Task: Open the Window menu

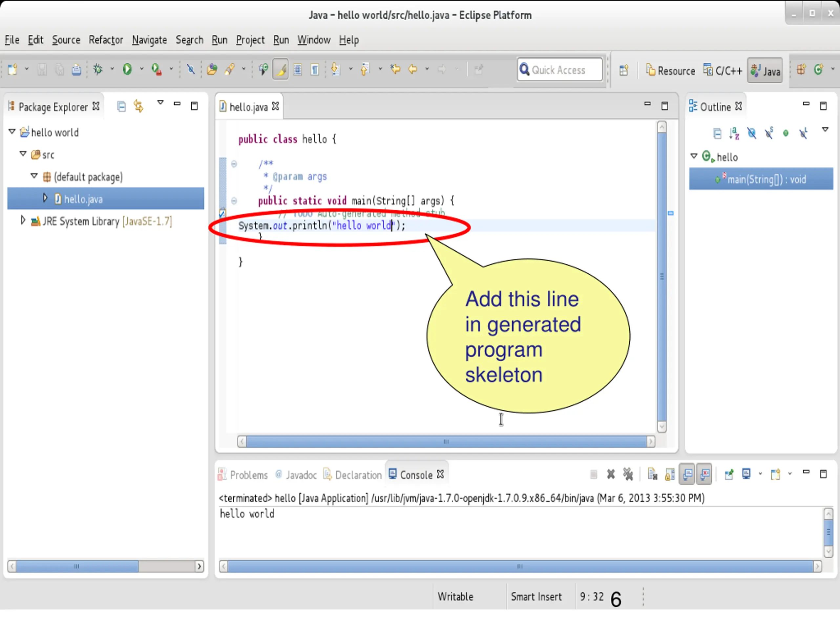Action: (314, 40)
